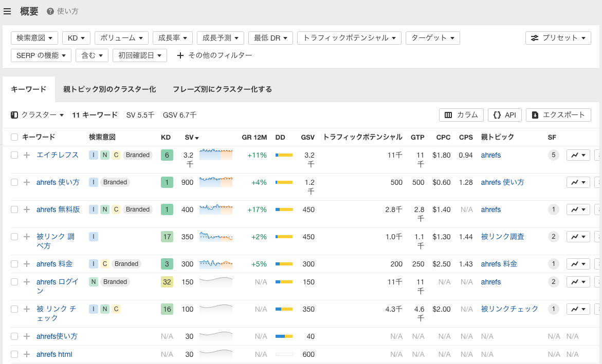602x364 pixels.
Task: Open the SERP chart dropdown for エイチレフス row
Action: (578, 155)
